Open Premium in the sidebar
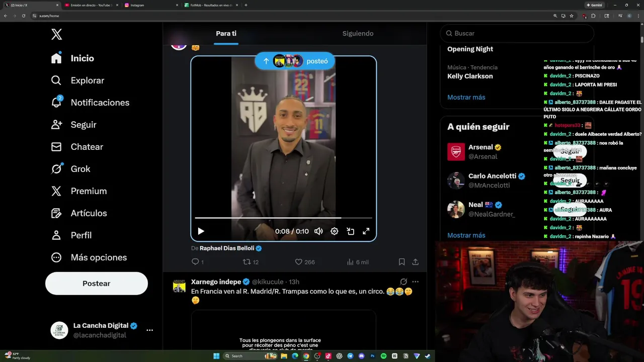This screenshot has width=644, height=362. click(x=79, y=191)
